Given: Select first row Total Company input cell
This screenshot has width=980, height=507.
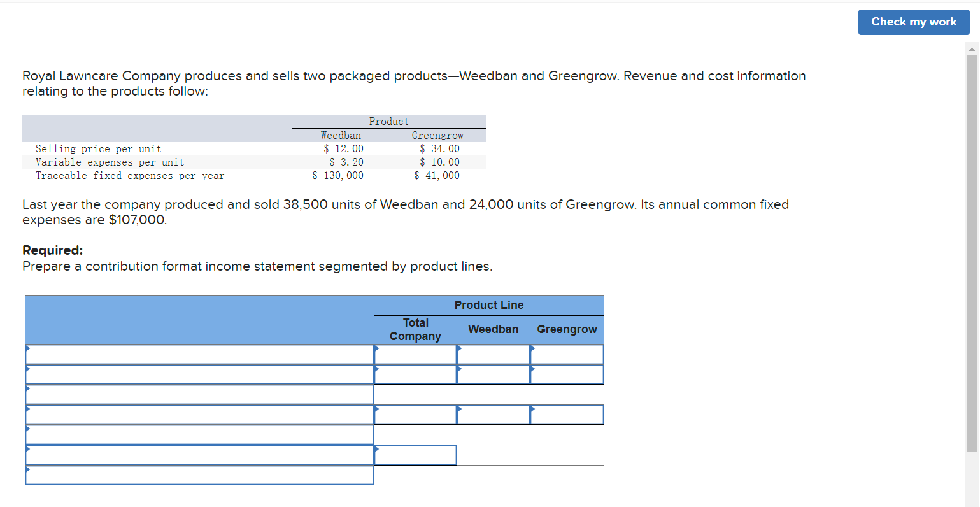Looking at the screenshot, I should 415,355.
